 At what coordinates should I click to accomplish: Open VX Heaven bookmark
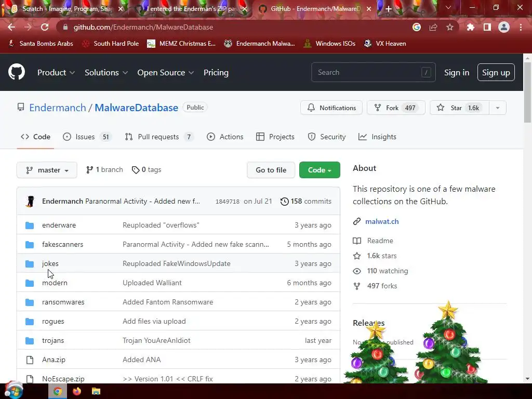click(385, 44)
